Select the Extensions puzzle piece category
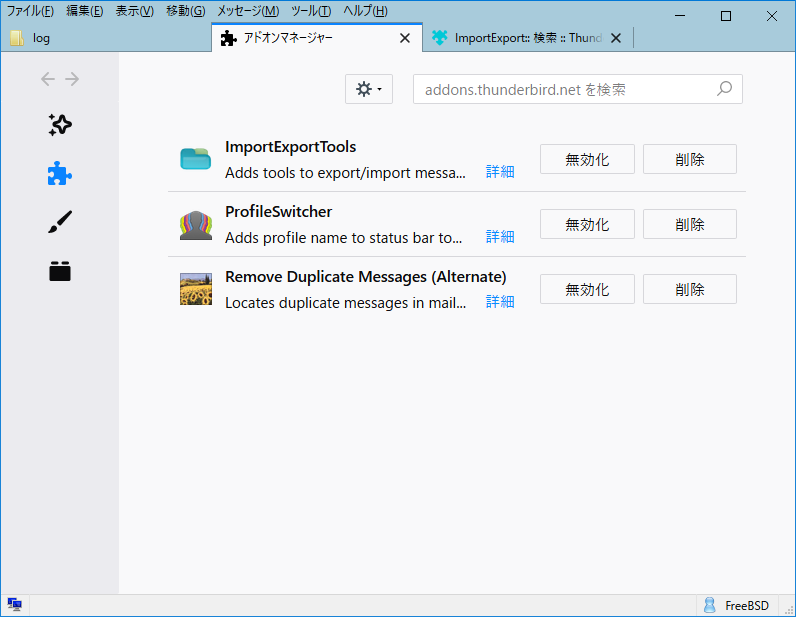 point(60,174)
